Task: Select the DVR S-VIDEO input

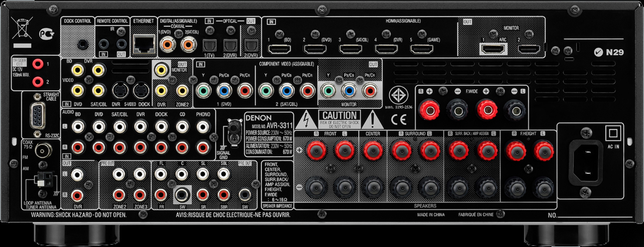Action: (119, 90)
